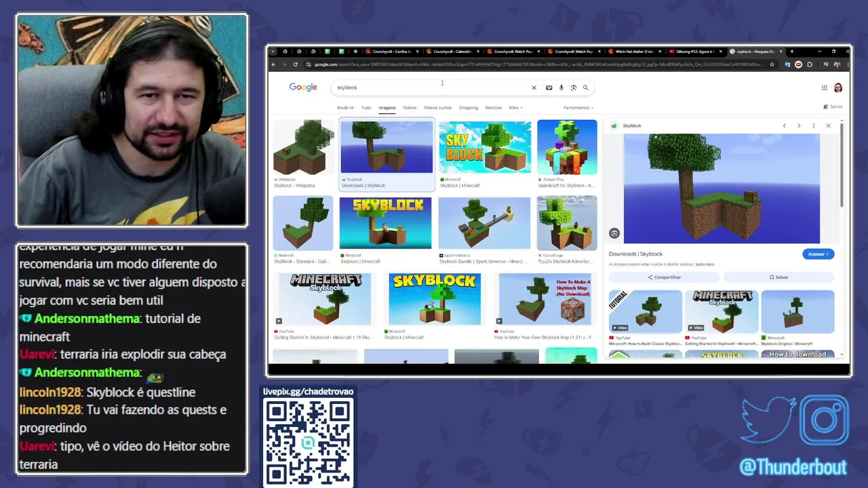Open a new Chrome tab
Screen dimensions: 868x488
[792, 52]
